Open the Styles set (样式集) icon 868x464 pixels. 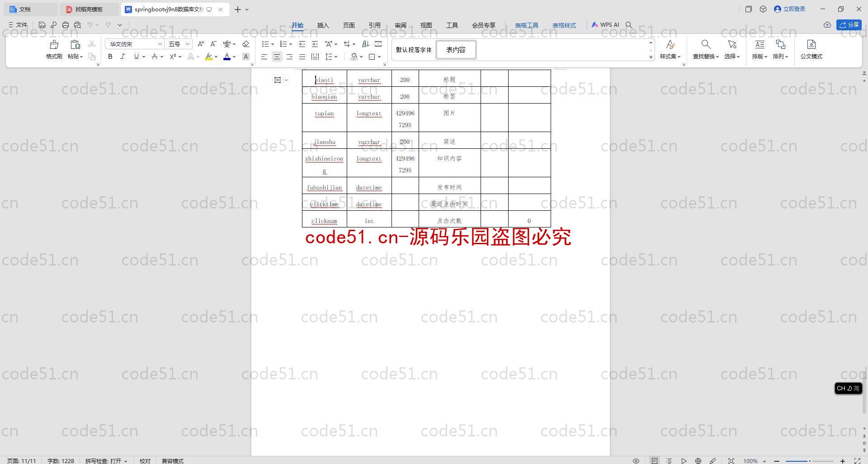(670, 44)
